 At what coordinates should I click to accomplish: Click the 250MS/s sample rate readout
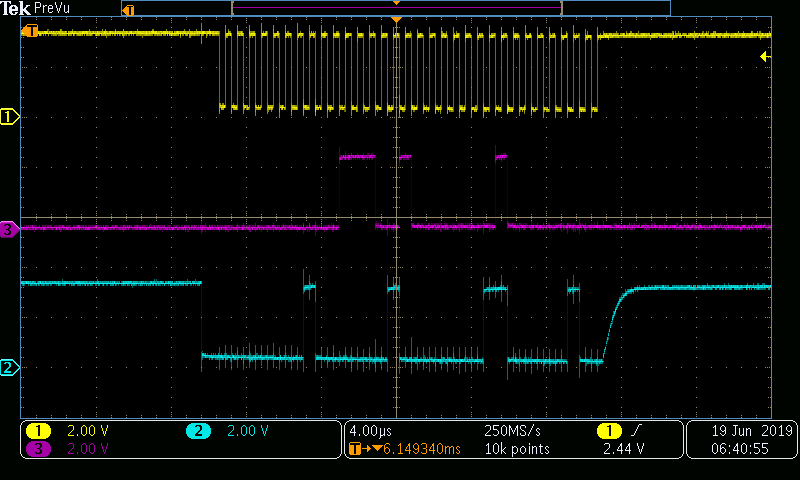coord(512,431)
